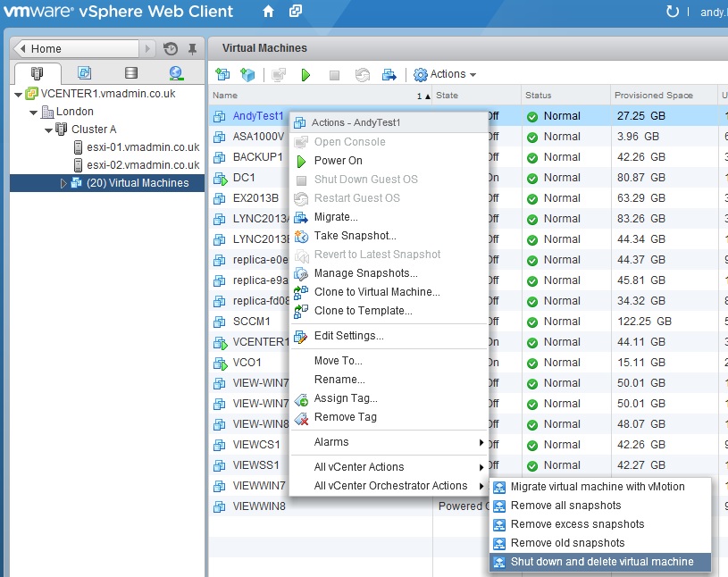Image resolution: width=728 pixels, height=577 pixels.
Task: Click the toolbar restart guest icon
Action: [363, 75]
